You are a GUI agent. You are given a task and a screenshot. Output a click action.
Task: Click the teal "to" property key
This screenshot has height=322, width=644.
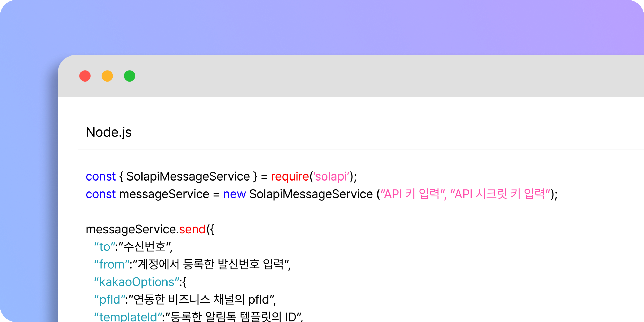click(x=105, y=247)
